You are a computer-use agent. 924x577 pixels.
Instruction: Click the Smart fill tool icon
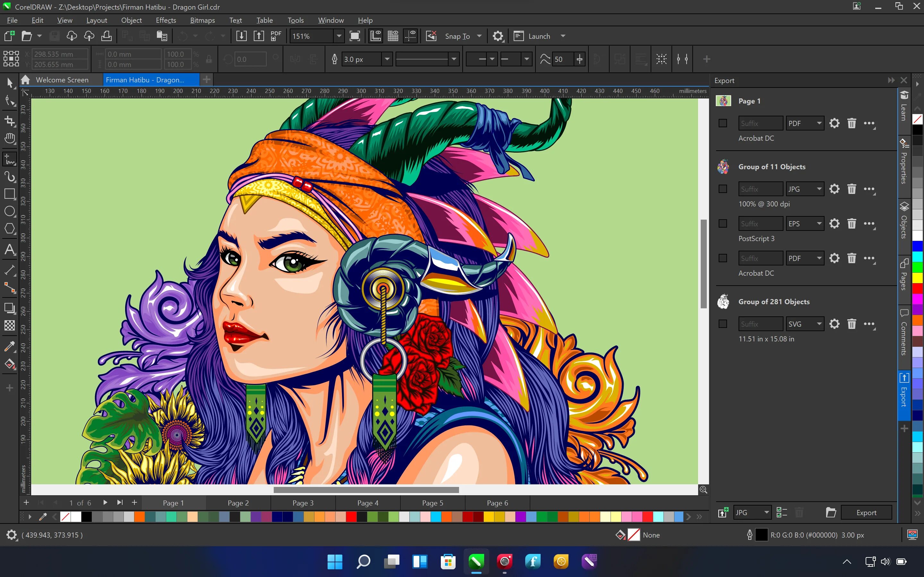(x=9, y=364)
